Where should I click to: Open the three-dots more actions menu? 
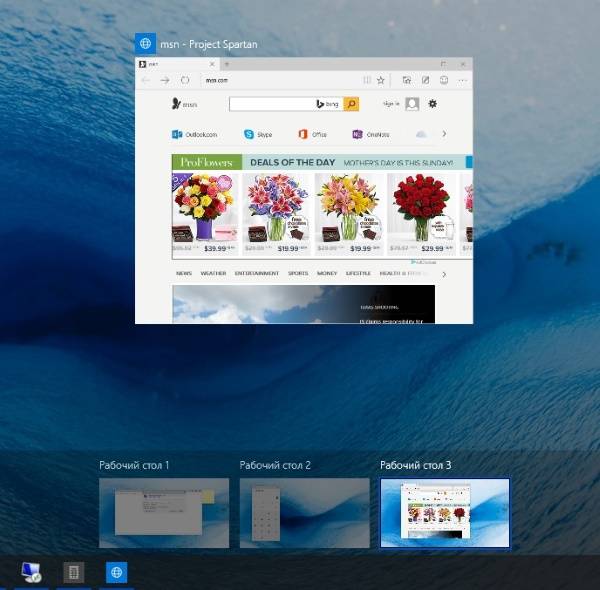coord(463,80)
